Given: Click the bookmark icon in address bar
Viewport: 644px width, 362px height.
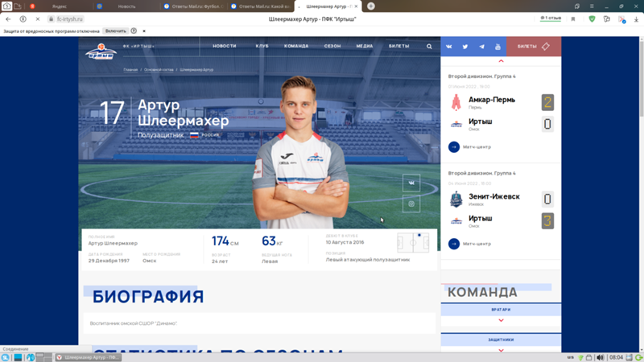Looking at the screenshot, I should click(573, 19).
